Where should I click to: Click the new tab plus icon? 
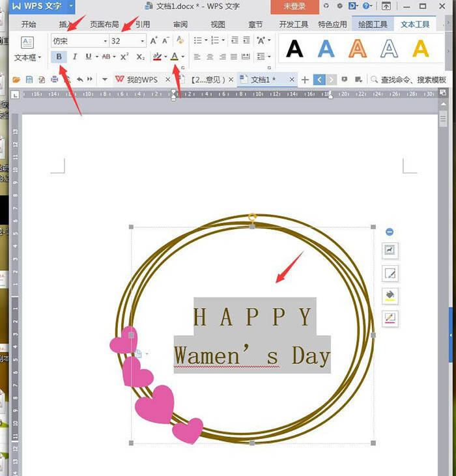tap(305, 79)
